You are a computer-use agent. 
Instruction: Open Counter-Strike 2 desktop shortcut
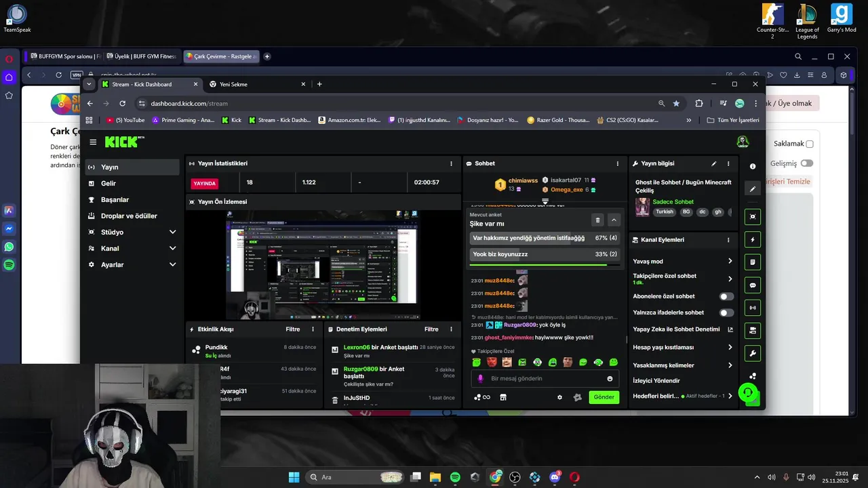click(772, 21)
